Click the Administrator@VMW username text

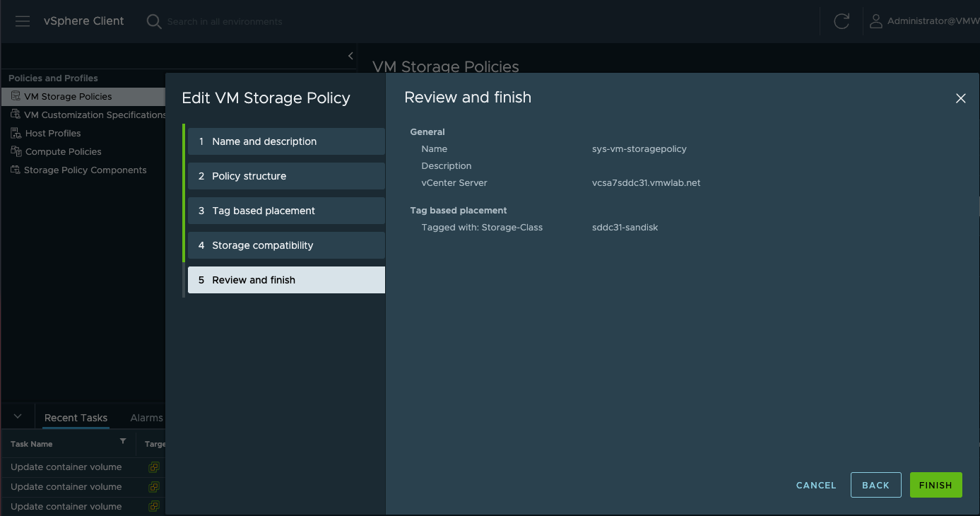click(933, 21)
